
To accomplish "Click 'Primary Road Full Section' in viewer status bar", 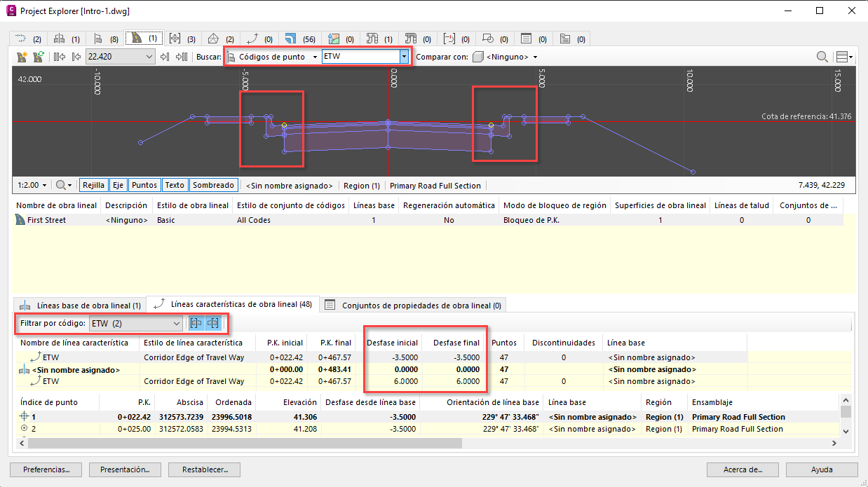I will (x=435, y=186).
